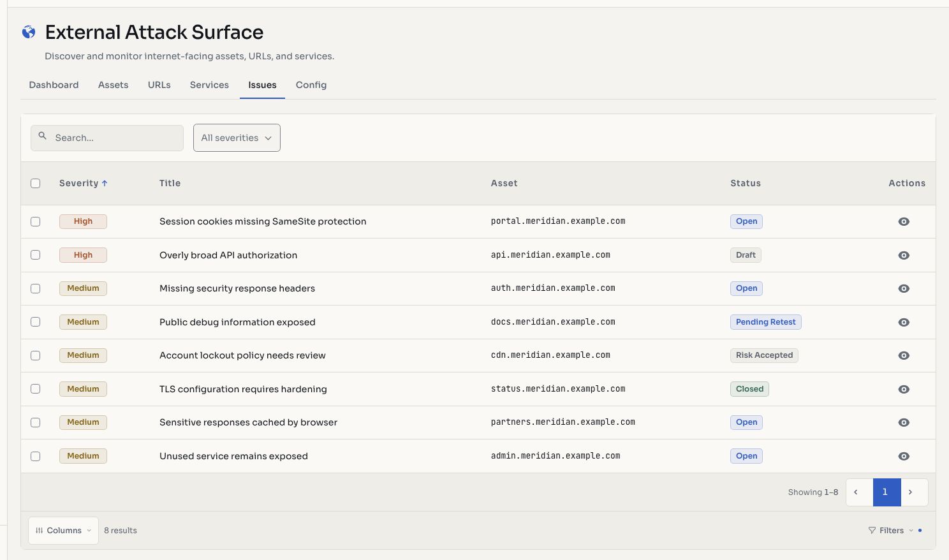Open the Filters menu
Screen dimensions: 949x560
[895, 531]
